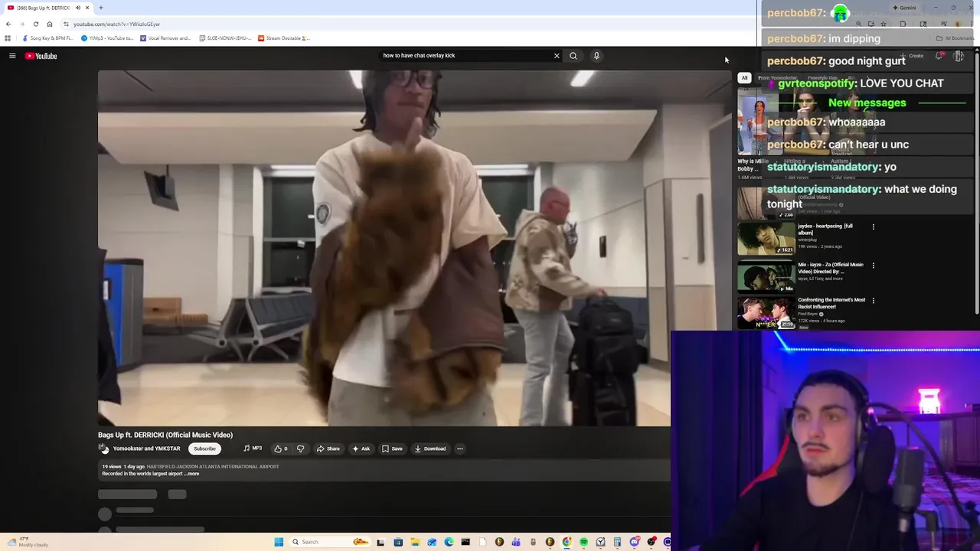980x551 pixels.
Task: Open jaydes heartpacing full album thumbnail
Action: pyautogui.click(x=766, y=238)
